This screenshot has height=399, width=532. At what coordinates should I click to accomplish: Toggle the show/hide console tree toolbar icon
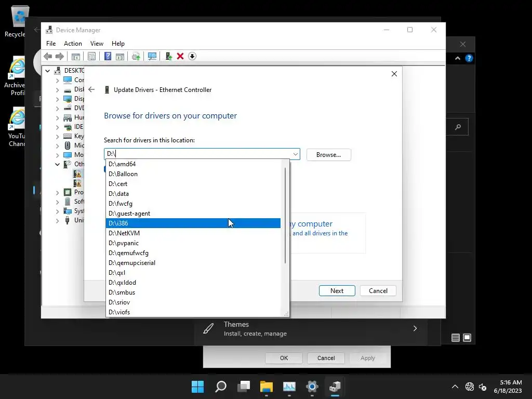coord(76,56)
